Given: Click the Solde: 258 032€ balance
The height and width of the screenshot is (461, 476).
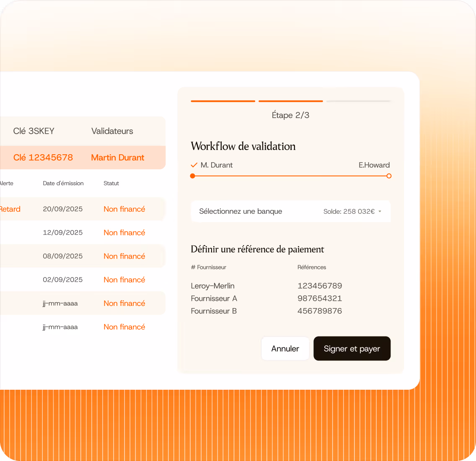Looking at the screenshot, I should [x=349, y=211].
